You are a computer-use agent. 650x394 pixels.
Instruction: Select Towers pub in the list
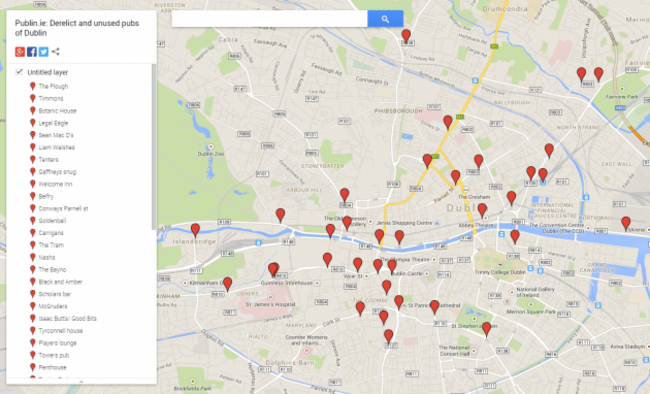pyautogui.click(x=53, y=355)
